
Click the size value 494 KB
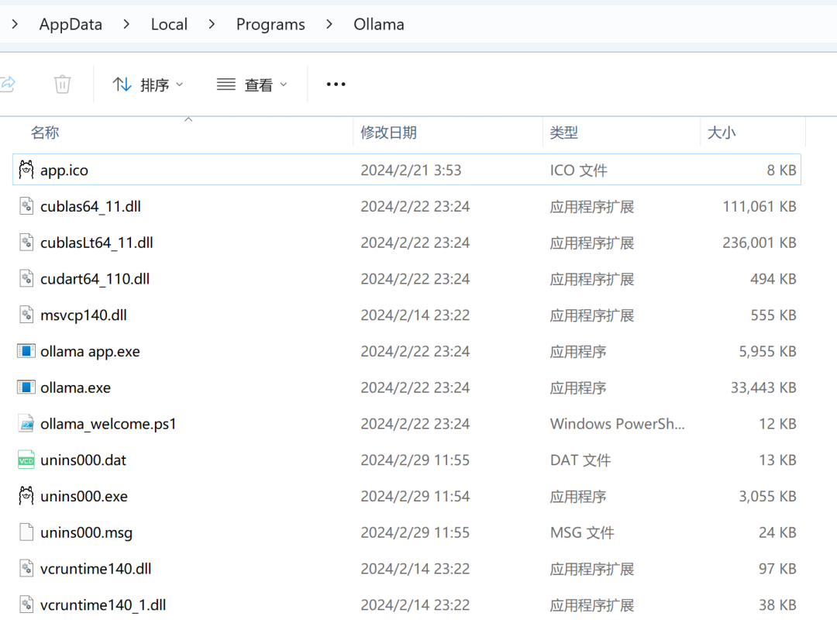773,279
